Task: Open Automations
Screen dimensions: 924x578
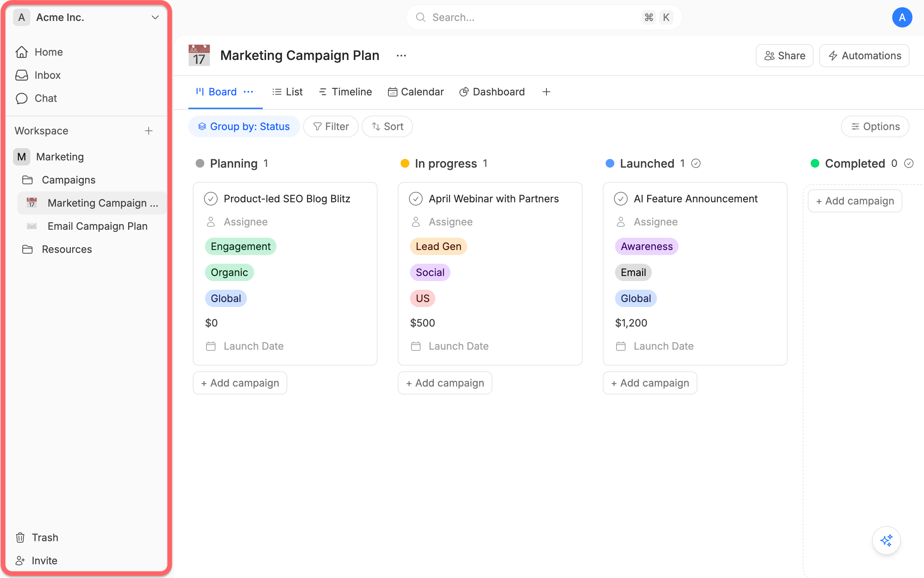Action: tap(864, 55)
